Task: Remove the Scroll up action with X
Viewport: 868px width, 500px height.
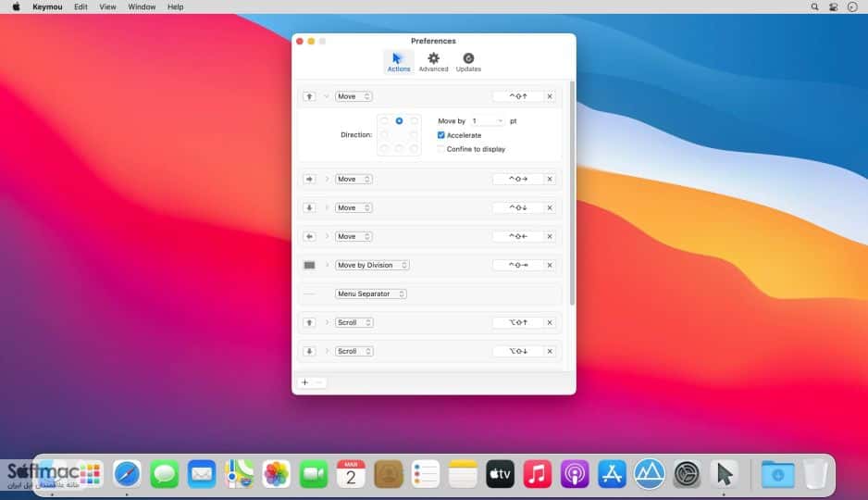Action: click(550, 322)
